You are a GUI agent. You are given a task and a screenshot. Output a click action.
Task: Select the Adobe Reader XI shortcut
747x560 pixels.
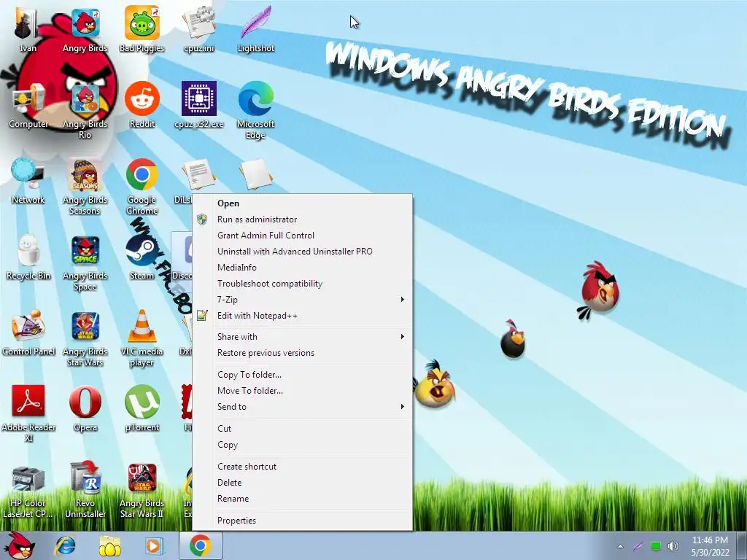[x=28, y=414]
